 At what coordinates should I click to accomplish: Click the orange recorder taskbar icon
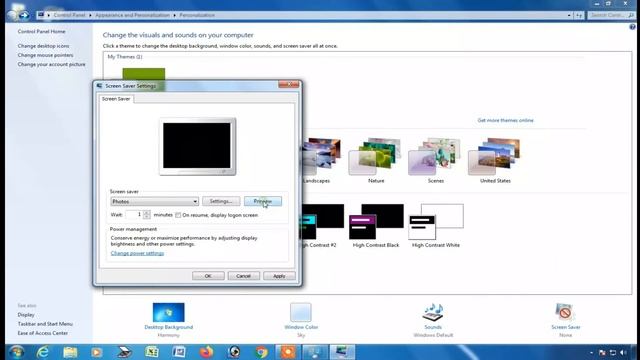click(x=288, y=352)
